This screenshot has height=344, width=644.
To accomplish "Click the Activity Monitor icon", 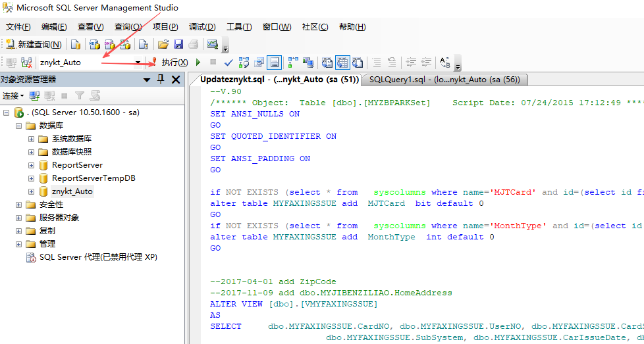I will 212,44.
